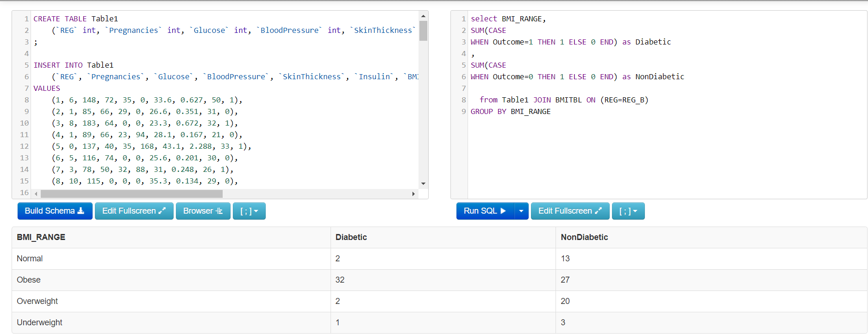The width and height of the screenshot is (868, 335).
Task: Click schema editor scroll up arrow
Action: click(x=423, y=16)
